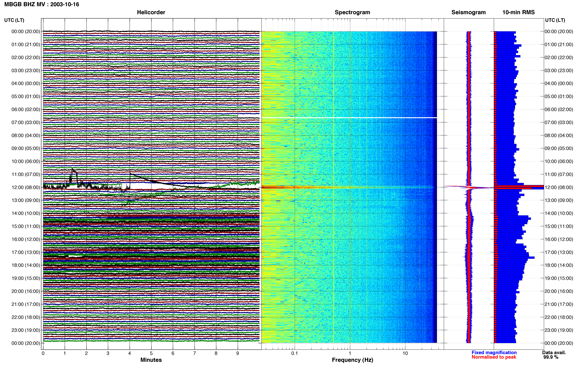Click the 'Data avail.' label
Viewport: 588px width, 368px height.
(x=554, y=353)
